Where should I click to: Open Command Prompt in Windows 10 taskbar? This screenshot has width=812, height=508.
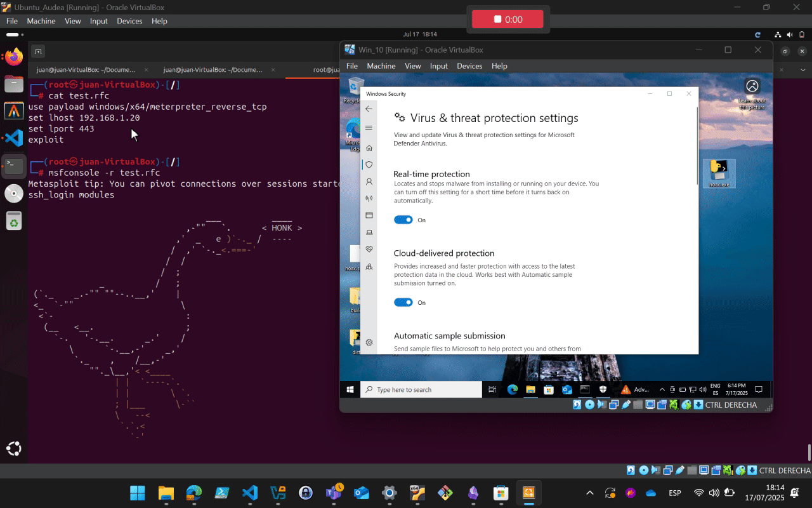pos(585,389)
